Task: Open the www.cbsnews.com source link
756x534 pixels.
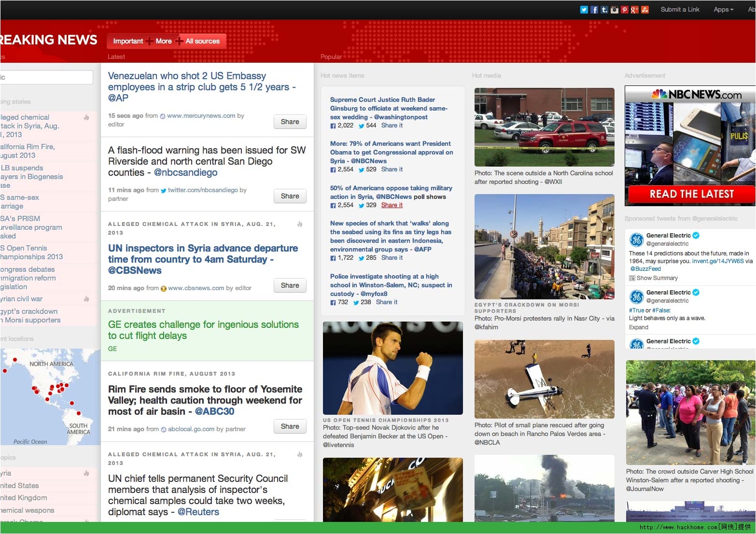Action: (196, 288)
